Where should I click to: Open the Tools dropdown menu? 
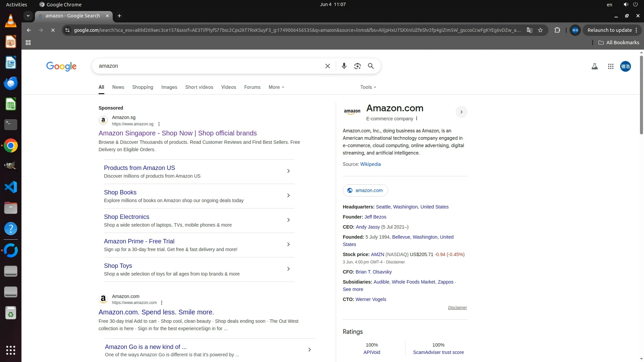(x=368, y=87)
